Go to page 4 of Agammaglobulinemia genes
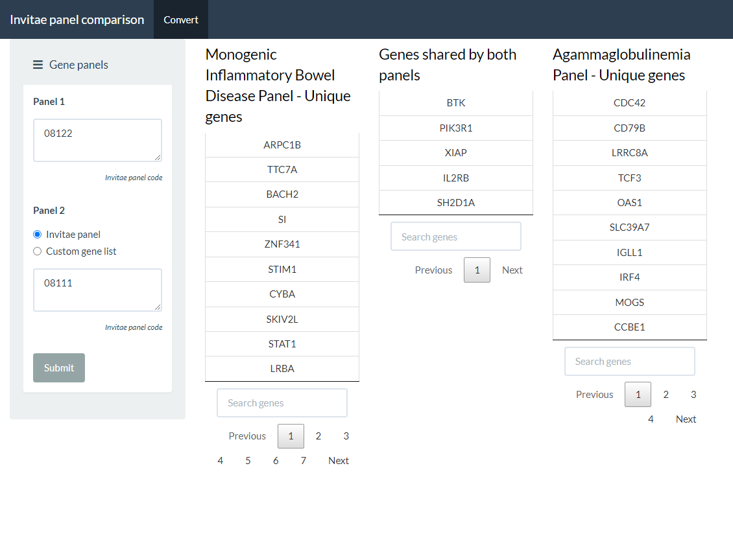733x560 pixels. coord(651,419)
